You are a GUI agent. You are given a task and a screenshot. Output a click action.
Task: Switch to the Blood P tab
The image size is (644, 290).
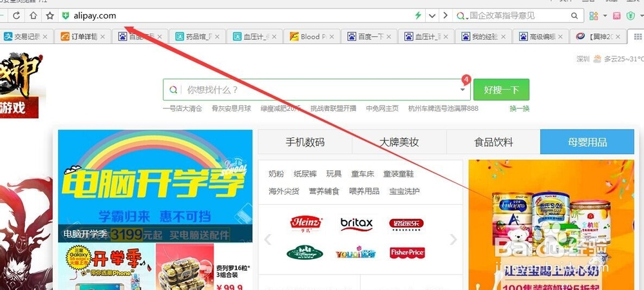312,37
